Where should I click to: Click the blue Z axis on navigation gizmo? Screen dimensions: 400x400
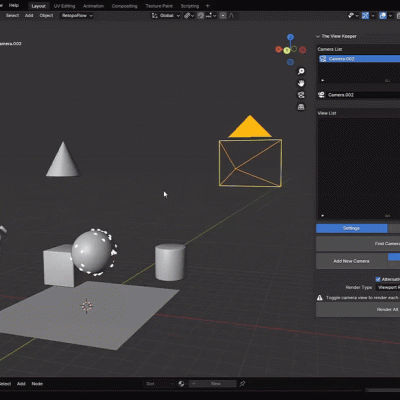pos(291,37)
